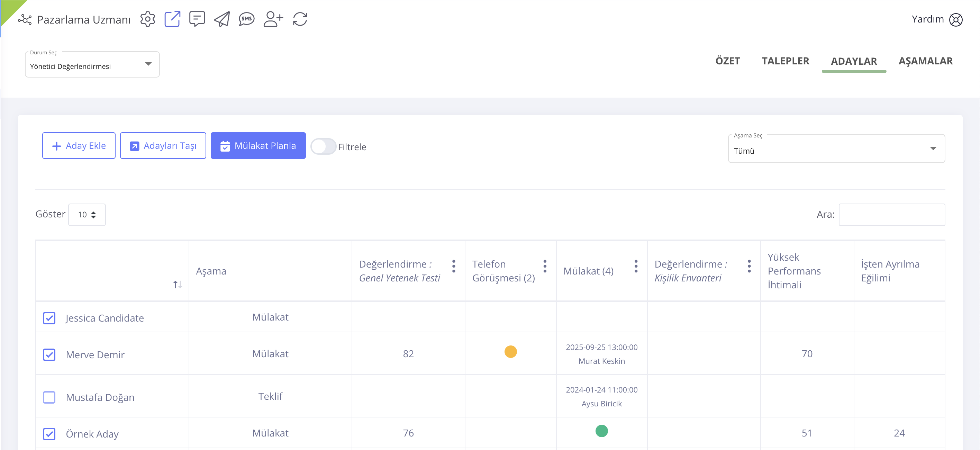Viewport: 980px width, 450px height.
Task: Switch to the TALEPLER tab
Action: 785,61
